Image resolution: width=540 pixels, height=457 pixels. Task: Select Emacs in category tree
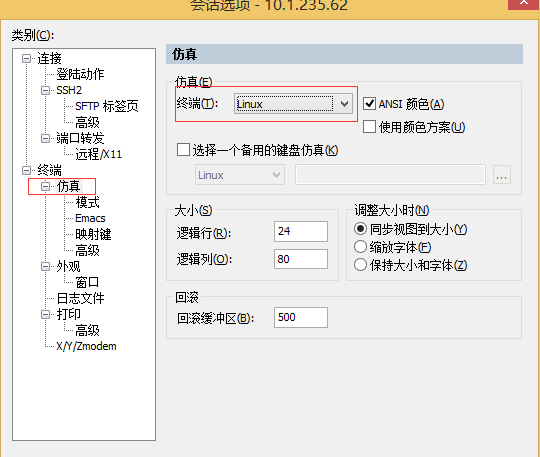pyautogui.click(x=90, y=218)
